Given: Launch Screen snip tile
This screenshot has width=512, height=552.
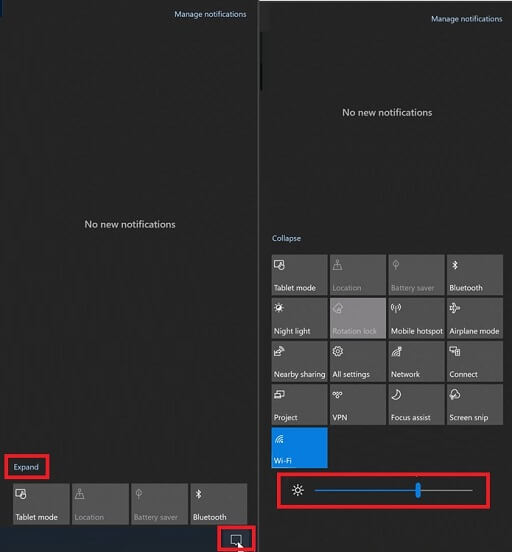Looking at the screenshot, I should (x=475, y=405).
